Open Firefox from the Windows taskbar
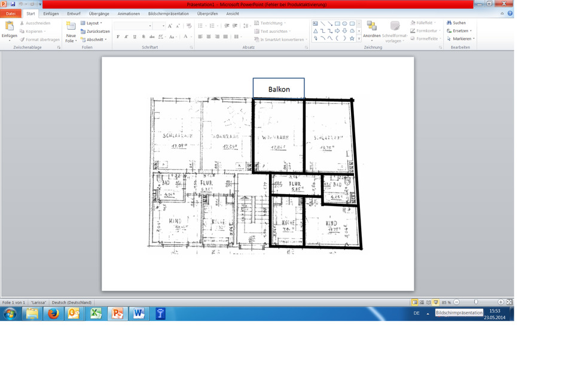The image size is (574, 392). (x=53, y=313)
